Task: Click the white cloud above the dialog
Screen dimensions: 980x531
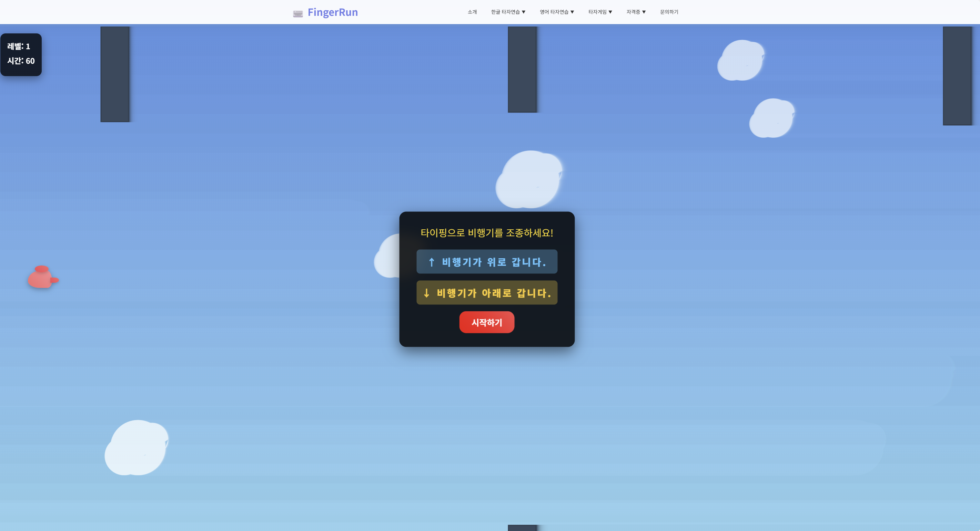Action: pos(529,180)
